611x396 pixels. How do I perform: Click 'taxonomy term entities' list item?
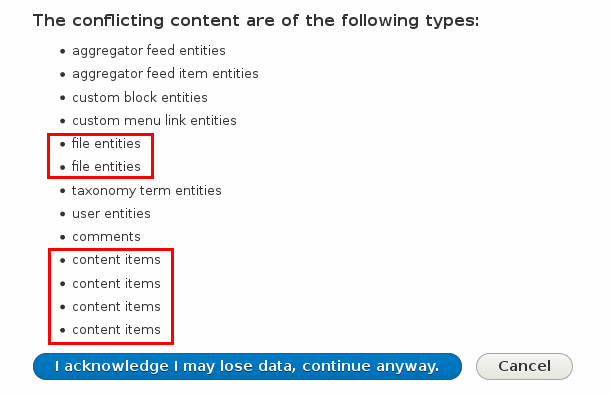[147, 191]
